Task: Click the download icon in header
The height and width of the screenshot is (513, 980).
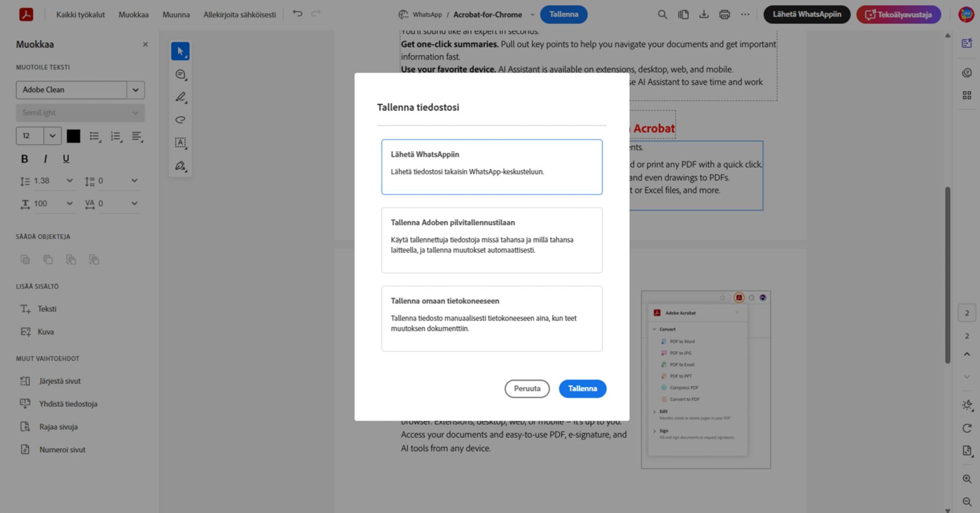Action: (x=704, y=14)
